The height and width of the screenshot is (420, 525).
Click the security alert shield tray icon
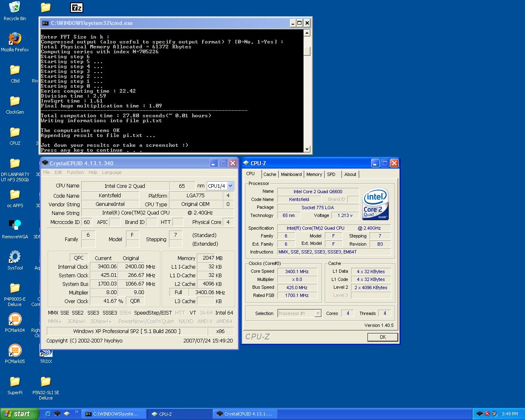coord(487,414)
